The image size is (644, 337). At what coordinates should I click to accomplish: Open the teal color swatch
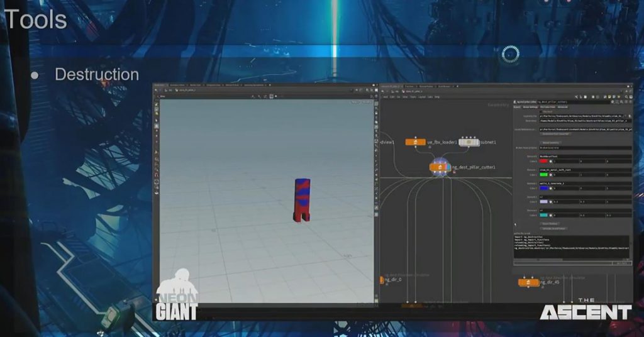(544, 215)
